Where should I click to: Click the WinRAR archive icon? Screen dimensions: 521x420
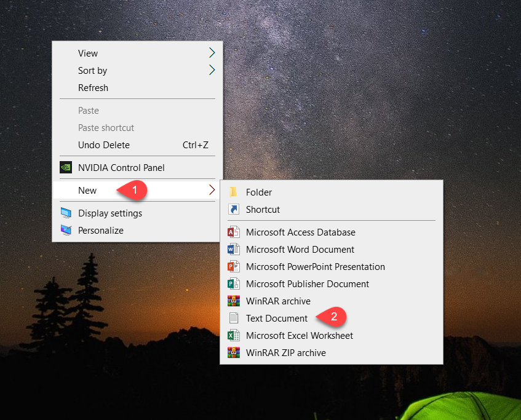click(234, 301)
